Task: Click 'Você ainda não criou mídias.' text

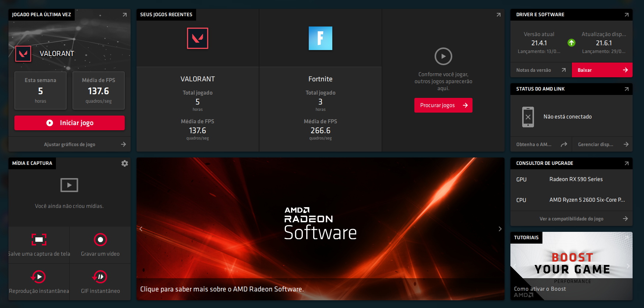Action: point(69,206)
